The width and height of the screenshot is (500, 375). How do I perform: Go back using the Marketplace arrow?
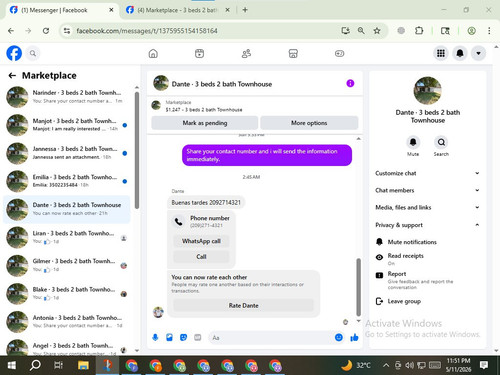click(x=12, y=76)
